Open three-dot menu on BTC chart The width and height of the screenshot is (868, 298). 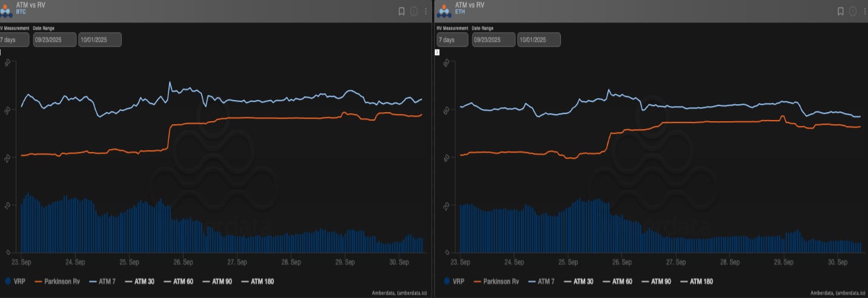pos(426,11)
